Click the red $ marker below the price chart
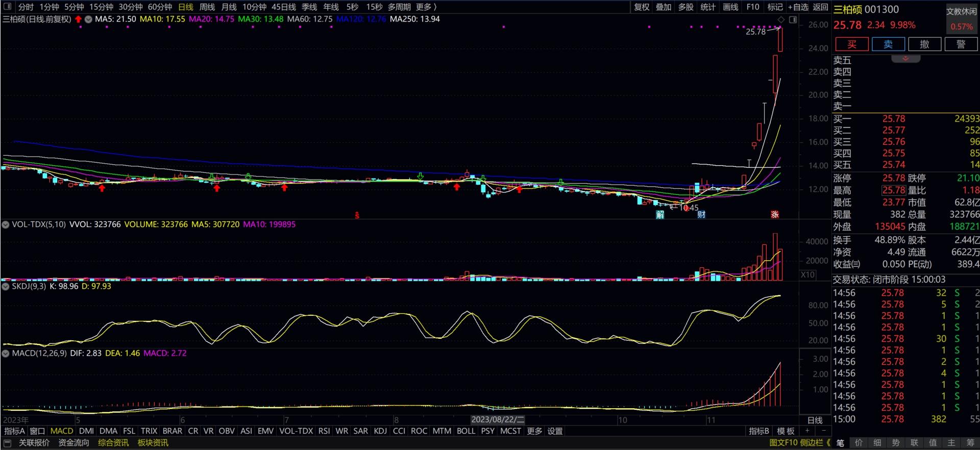 point(357,215)
